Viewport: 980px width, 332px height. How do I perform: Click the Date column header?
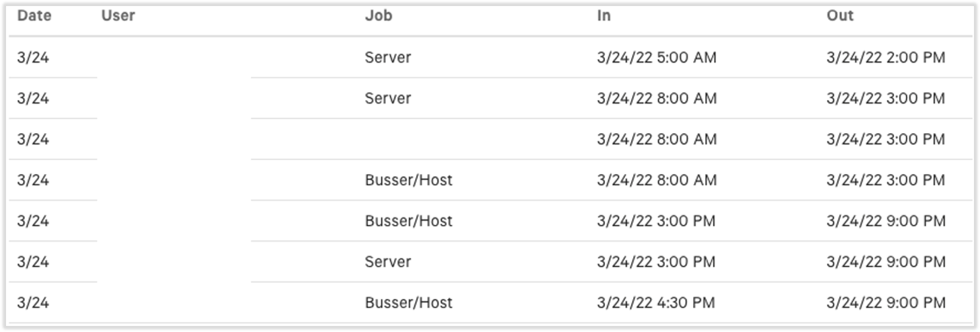(x=34, y=15)
